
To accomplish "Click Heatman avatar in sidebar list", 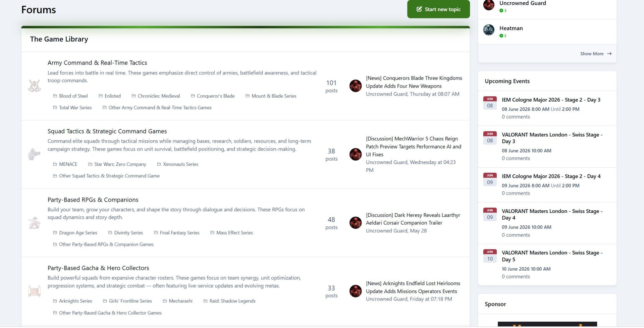I will 489,30.
